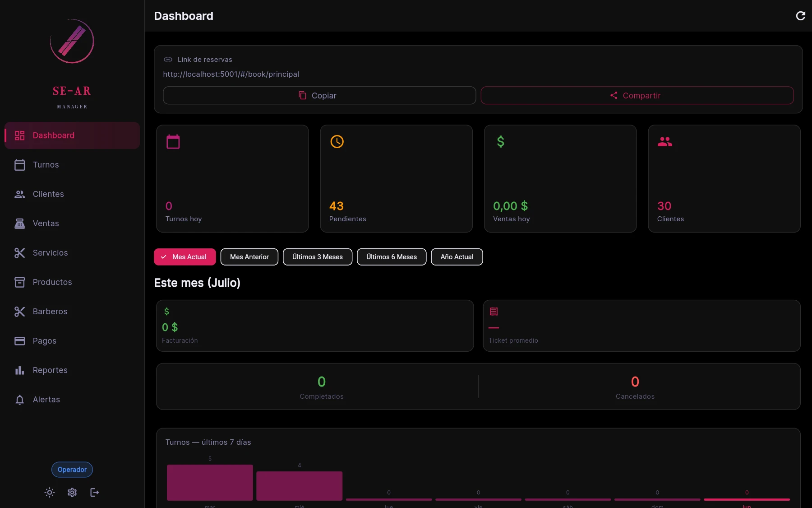Click the calendar icon in the Turnos hoy card
Screen dimensions: 812x508
pos(173,142)
